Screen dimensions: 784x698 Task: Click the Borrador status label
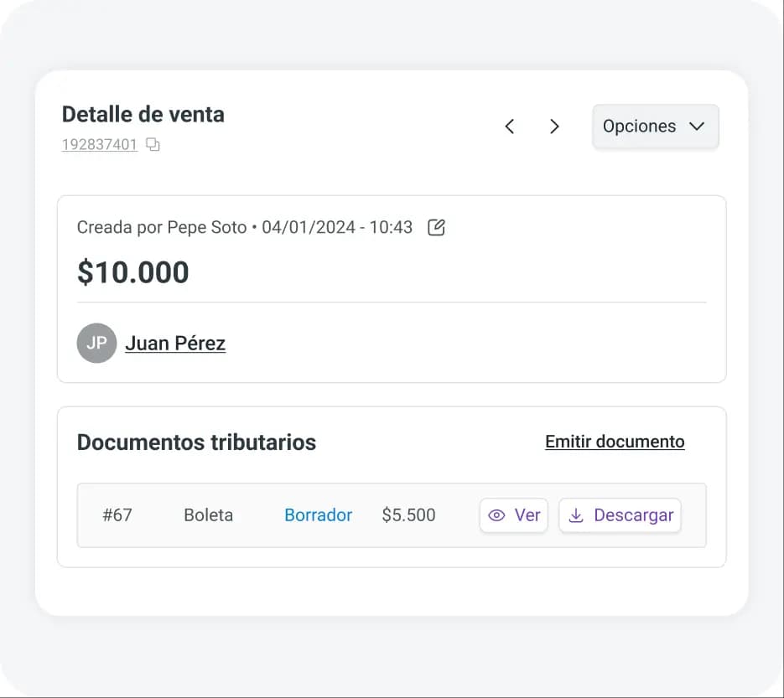coord(318,515)
